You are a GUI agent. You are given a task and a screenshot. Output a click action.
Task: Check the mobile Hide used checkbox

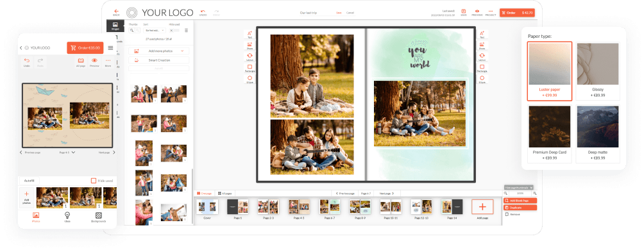click(x=94, y=181)
